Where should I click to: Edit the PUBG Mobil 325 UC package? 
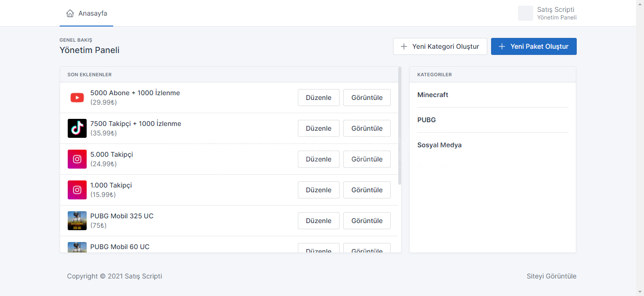(319, 221)
